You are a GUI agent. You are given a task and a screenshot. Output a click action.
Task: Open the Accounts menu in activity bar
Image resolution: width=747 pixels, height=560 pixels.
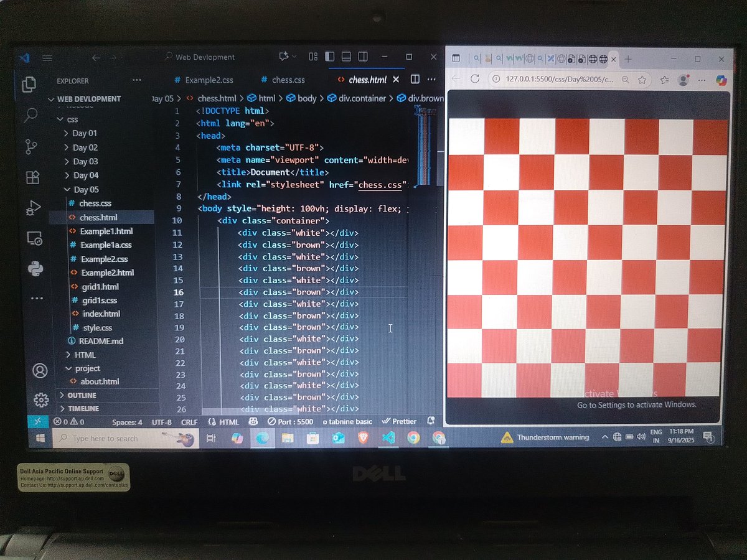tap(40, 371)
